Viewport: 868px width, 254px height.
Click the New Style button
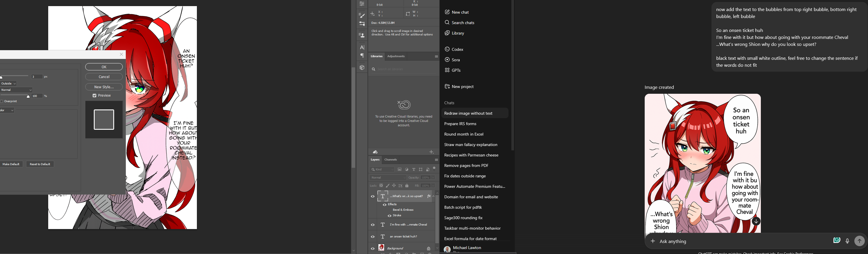click(104, 87)
